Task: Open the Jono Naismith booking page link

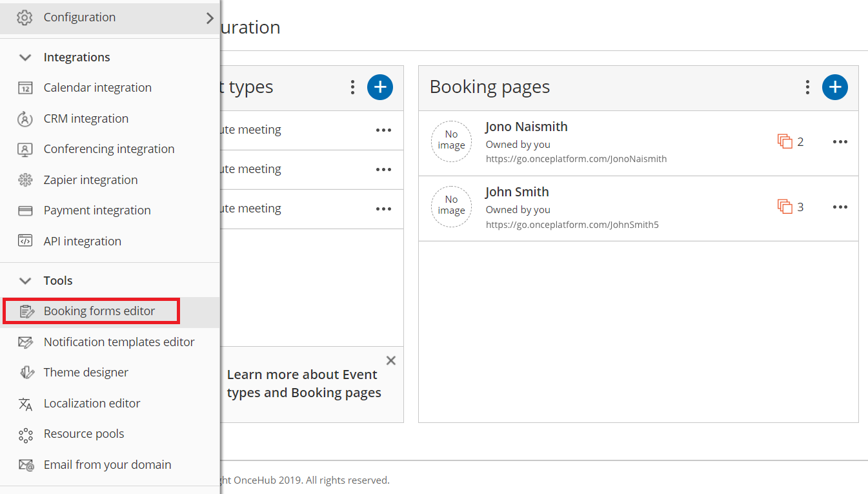Action: [576, 159]
